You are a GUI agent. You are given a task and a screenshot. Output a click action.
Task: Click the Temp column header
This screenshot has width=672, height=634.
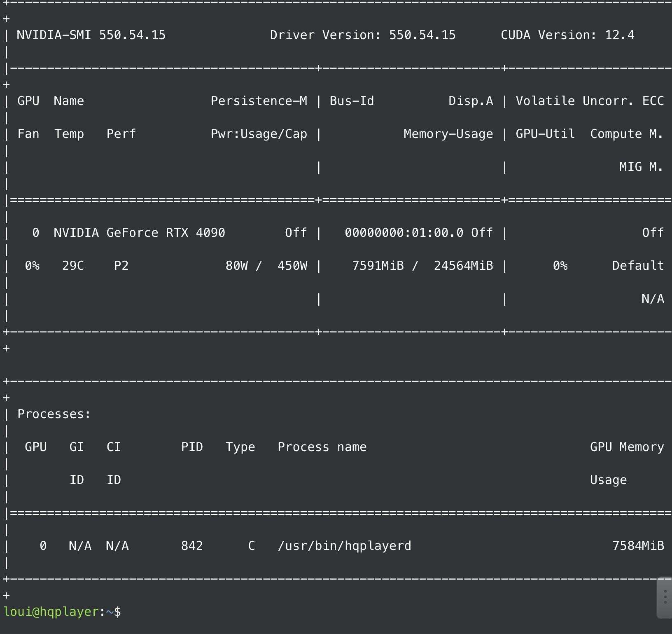(x=69, y=134)
